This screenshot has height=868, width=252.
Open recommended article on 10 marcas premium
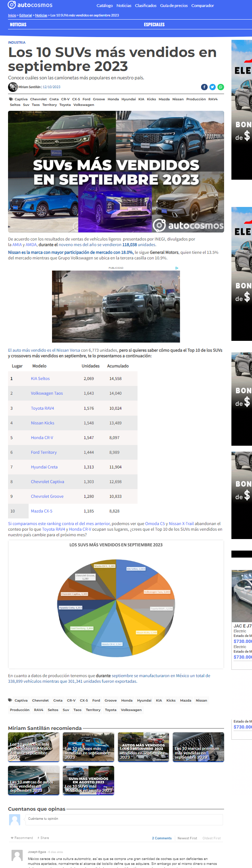pyautogui.click(x=198, y=747)
